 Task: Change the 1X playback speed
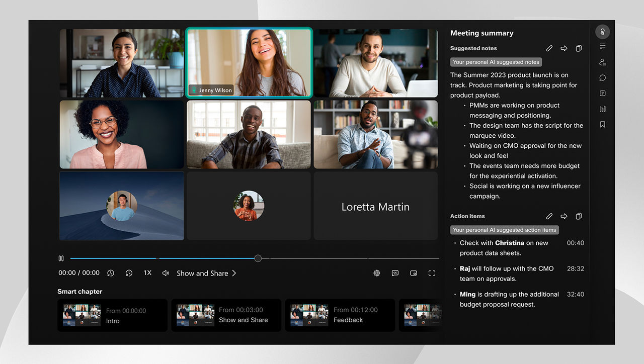[147, 273]
